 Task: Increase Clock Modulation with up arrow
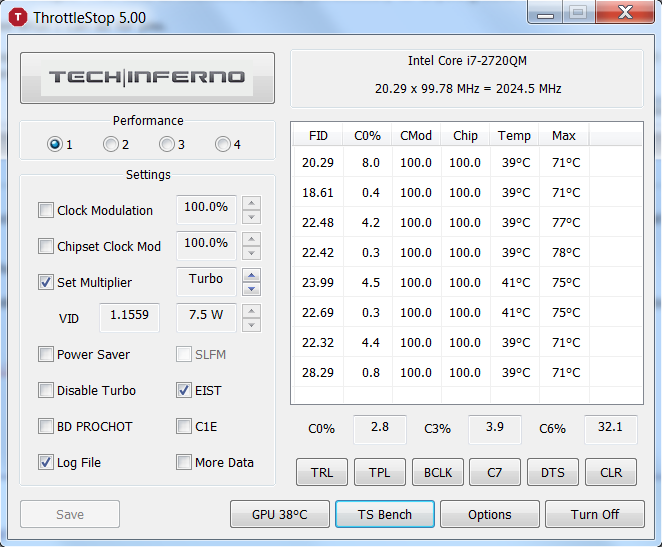coord(252,203)
